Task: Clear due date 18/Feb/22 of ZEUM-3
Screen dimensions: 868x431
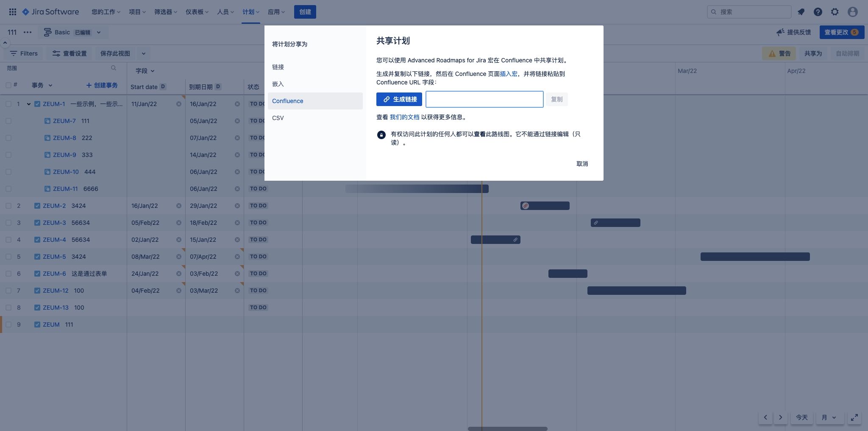Action: (237, 223)
